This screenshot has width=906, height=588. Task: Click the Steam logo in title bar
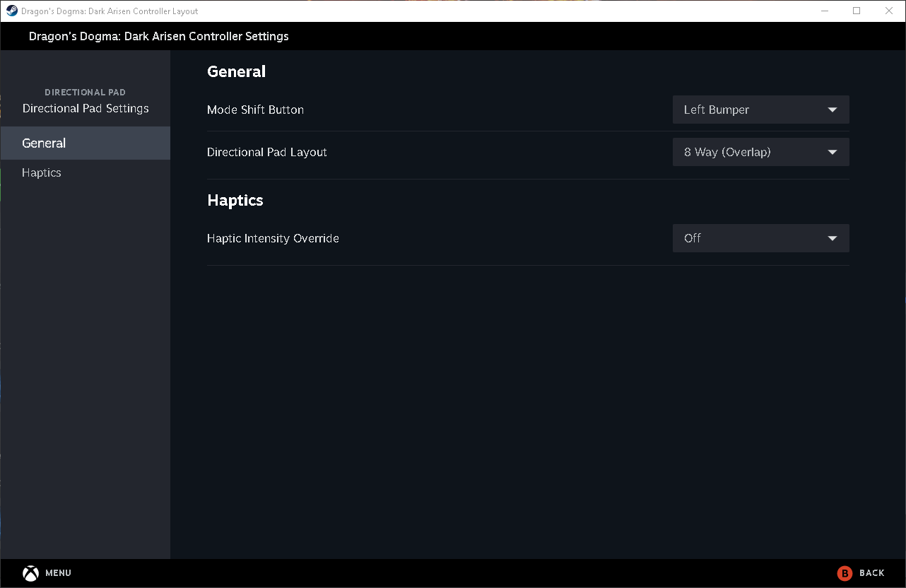click(x=12, y=11)
